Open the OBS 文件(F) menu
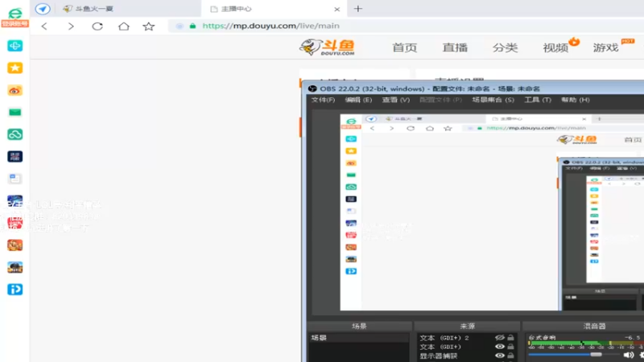 point(323,100)
